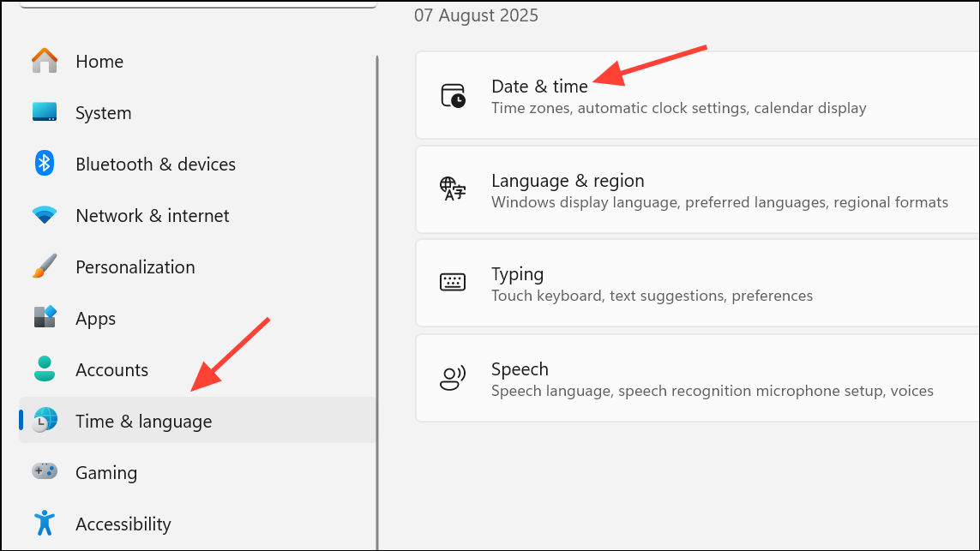Click the Date & time calendar-clock icon
Screen dimensions: 980x551
coord(452,94)
